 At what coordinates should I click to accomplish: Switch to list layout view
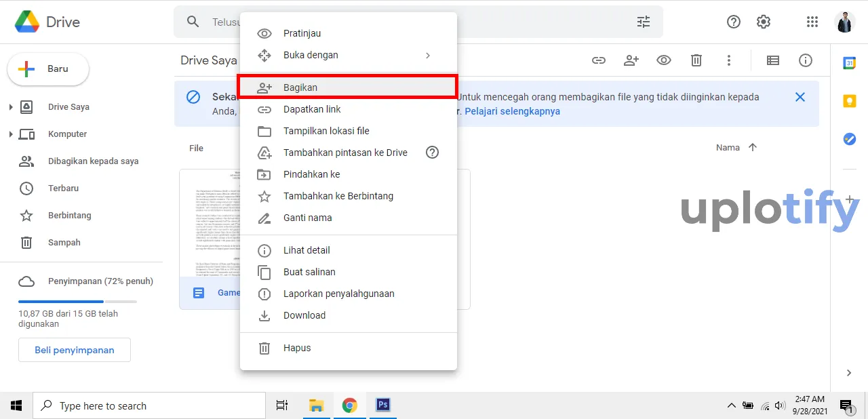773,60
